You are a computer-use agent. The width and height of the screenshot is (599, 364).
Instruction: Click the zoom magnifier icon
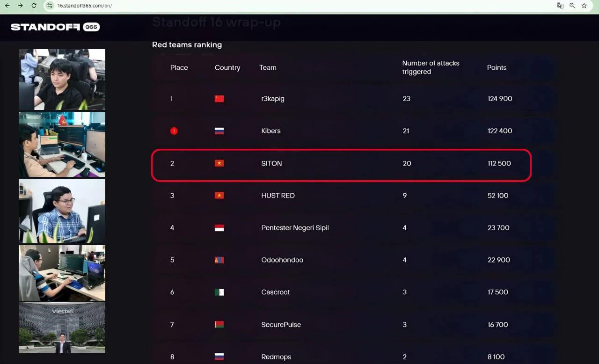click(572, 6)
